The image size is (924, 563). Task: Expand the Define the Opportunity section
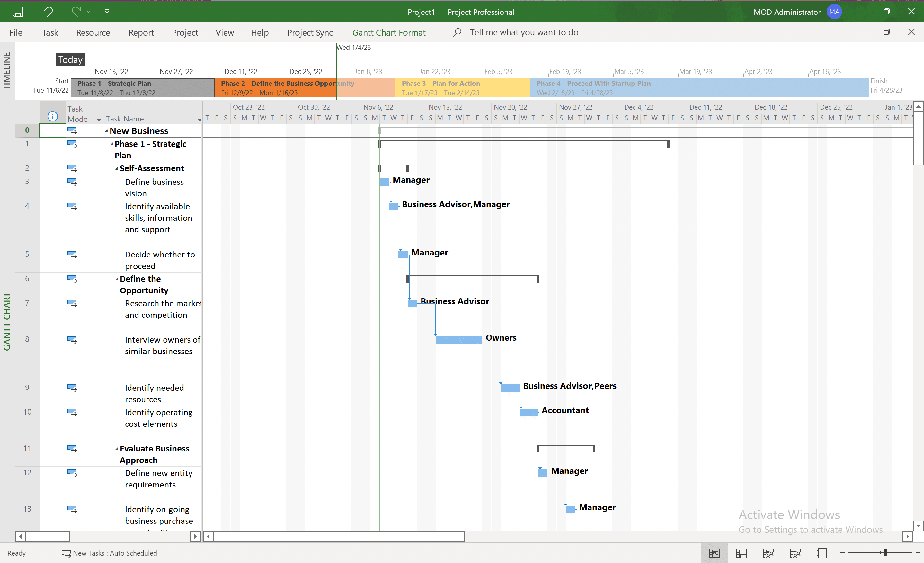point(118,279)
